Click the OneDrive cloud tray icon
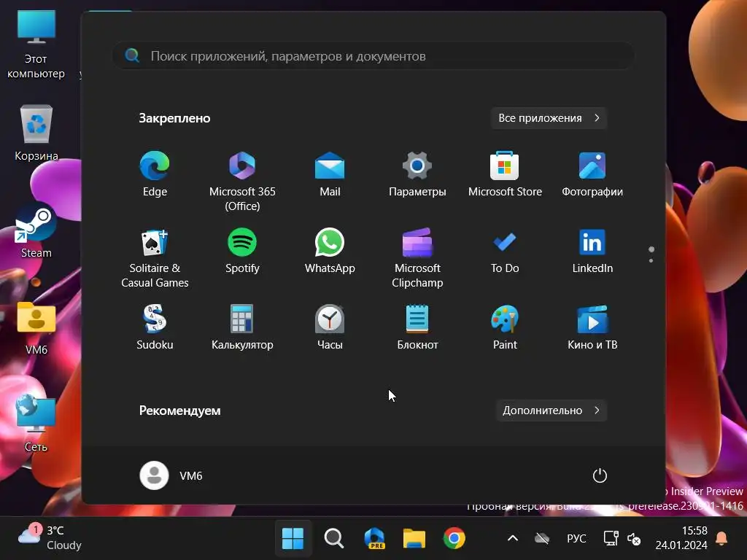Screen dimensions: 747x560 pyautogui.click(x=542, y=539)
